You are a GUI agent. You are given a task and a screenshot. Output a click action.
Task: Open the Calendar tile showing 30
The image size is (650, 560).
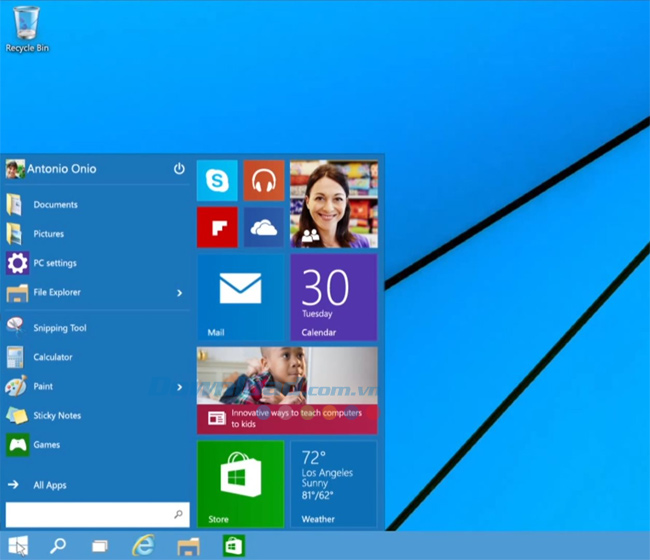point(334,297)
